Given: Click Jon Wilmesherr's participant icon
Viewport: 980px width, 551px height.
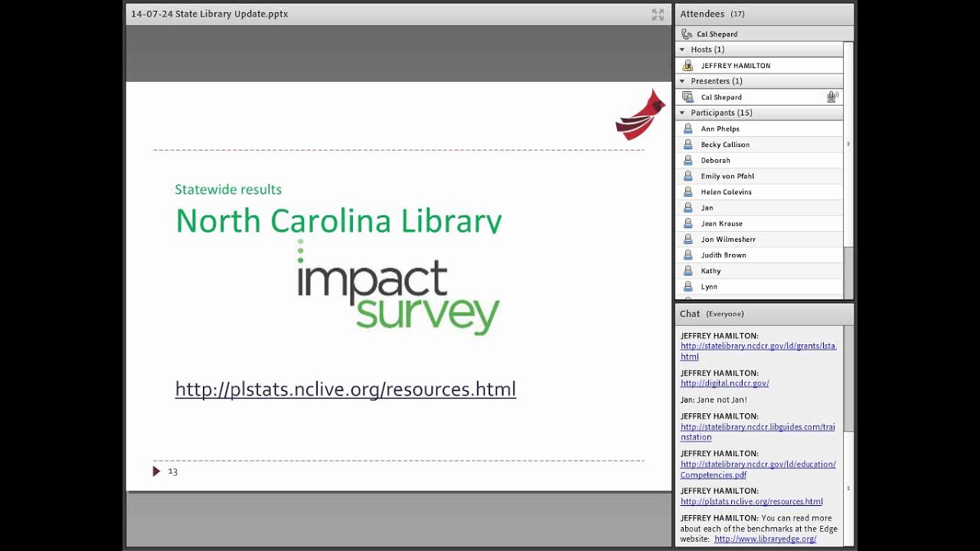Looking at the screenshot, I should (x=688, y=240).
